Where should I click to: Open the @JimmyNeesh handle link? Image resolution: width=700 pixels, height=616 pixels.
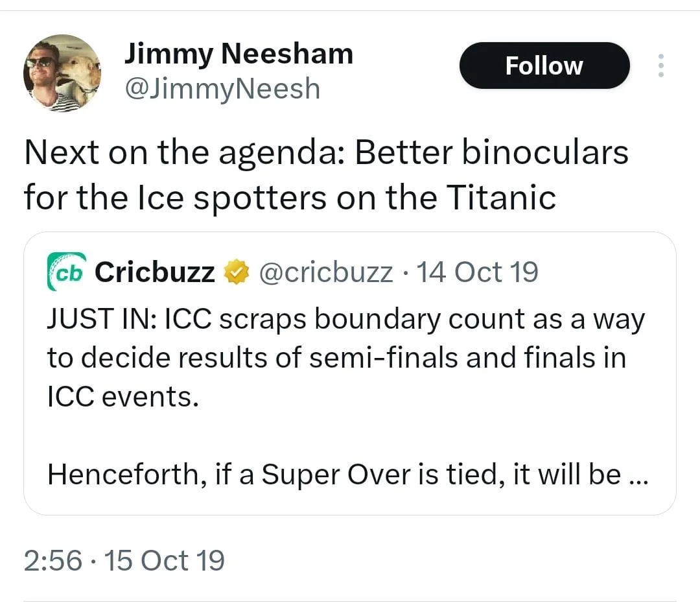pos(222,88)
